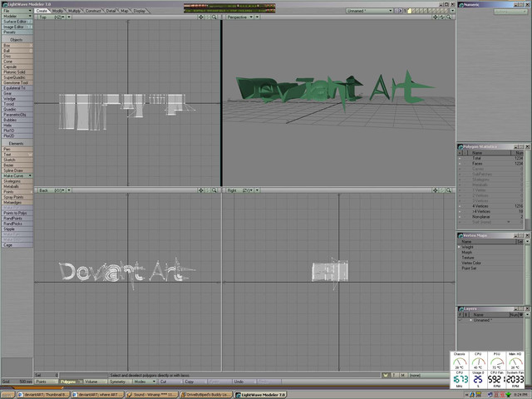Image resolution: width=532 pixels, height=399 pixels.
Task: Open Back viewport view type dropdown
Action: 52,190
